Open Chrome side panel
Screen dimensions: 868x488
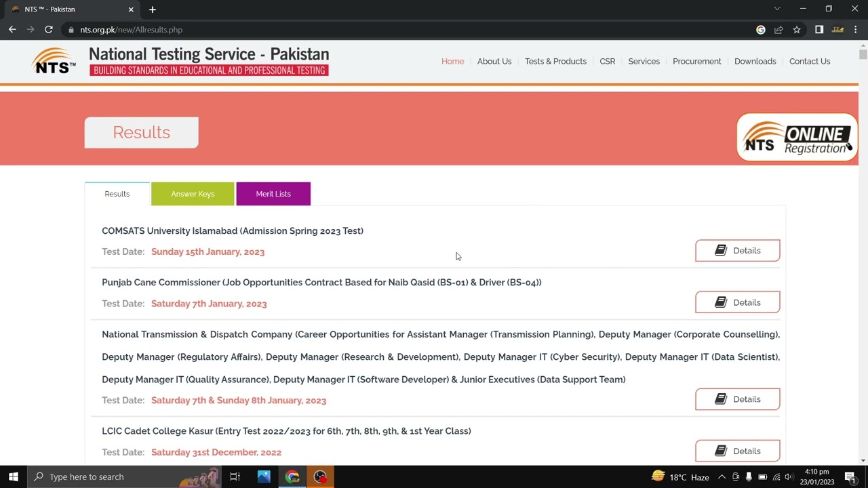click(819, 30)
